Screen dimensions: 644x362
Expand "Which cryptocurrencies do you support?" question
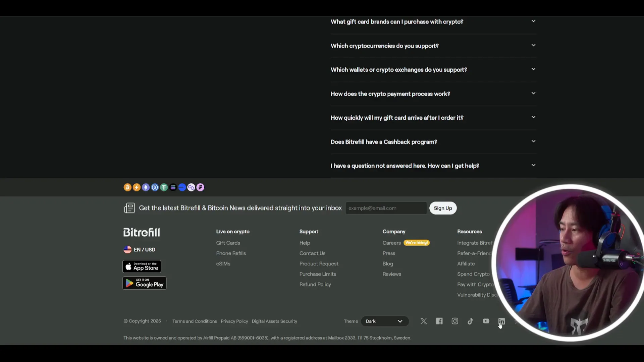pyautogui.click(x=433, y=46)
